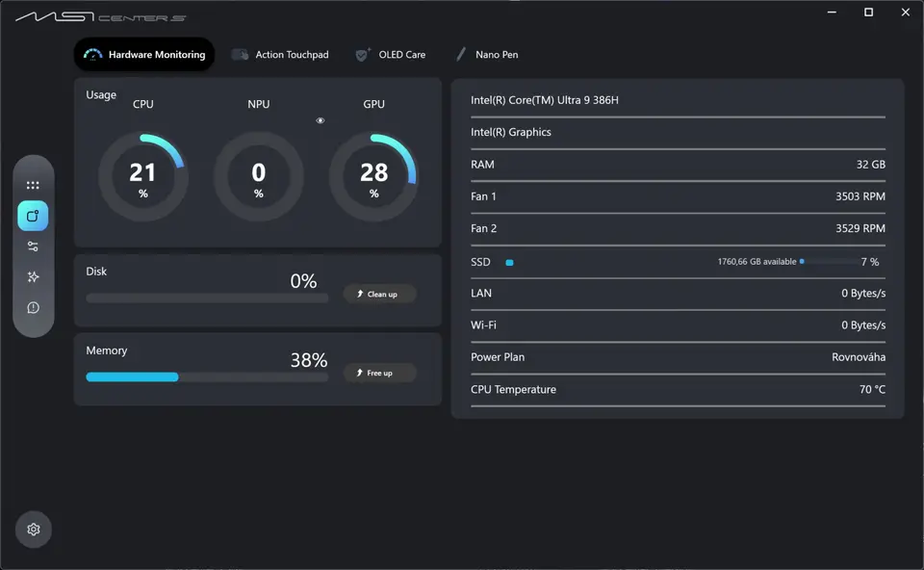The image size is (924, 570).
Task: Open the Power Plan entry showing Rovnováha
Action: point(678,357)
